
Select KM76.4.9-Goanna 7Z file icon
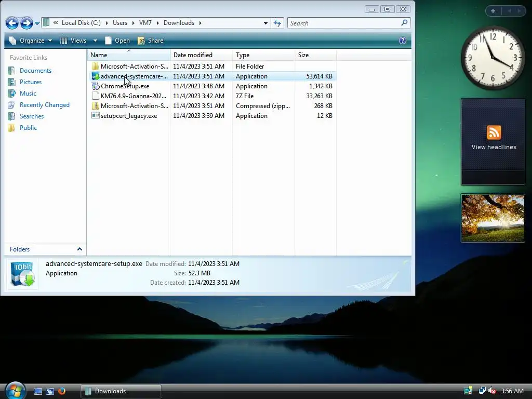point(96,96)
